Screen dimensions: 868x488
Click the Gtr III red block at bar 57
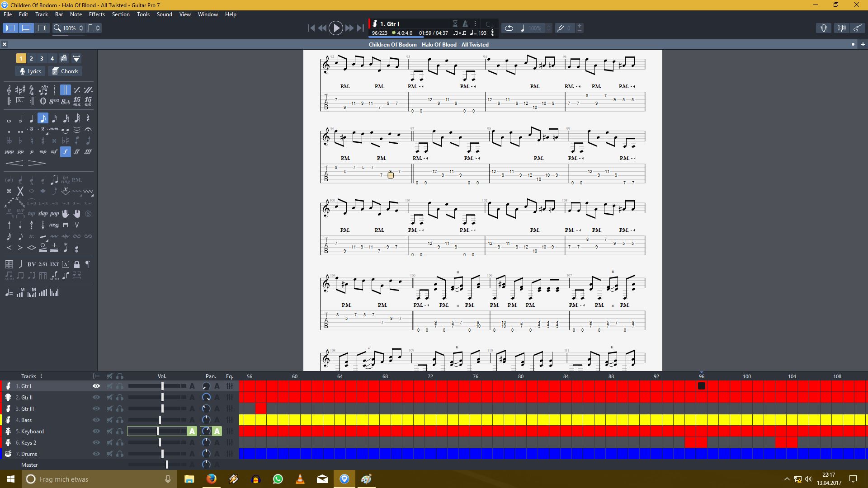(x=261, y=408)
